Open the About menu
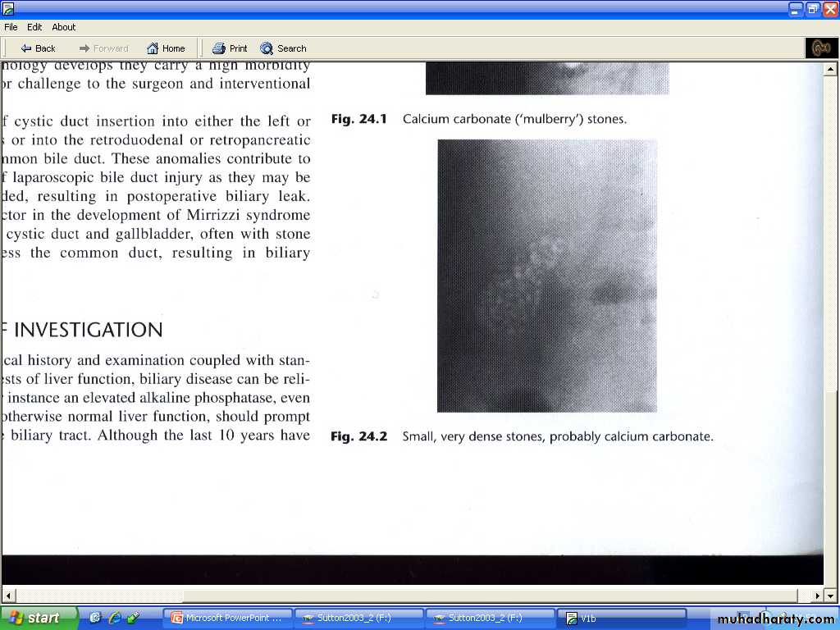This screenshot has width=840, height=630. point(64,27)
